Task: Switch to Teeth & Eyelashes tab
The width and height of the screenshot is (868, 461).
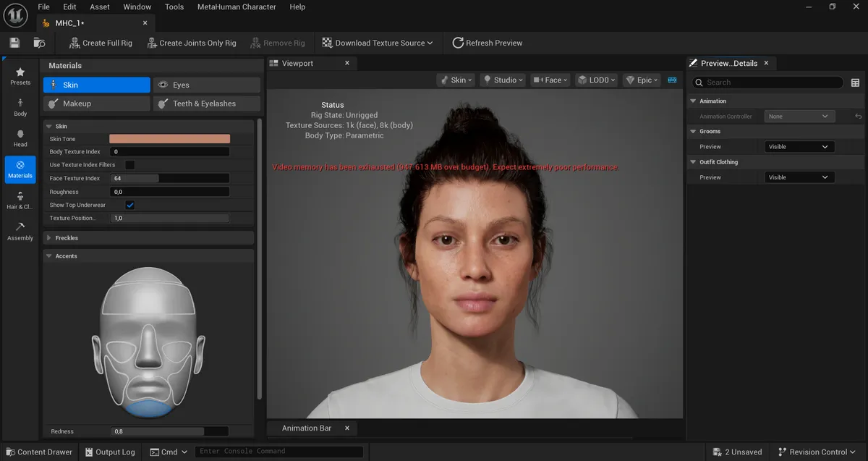Action: (x=206, y=103)
